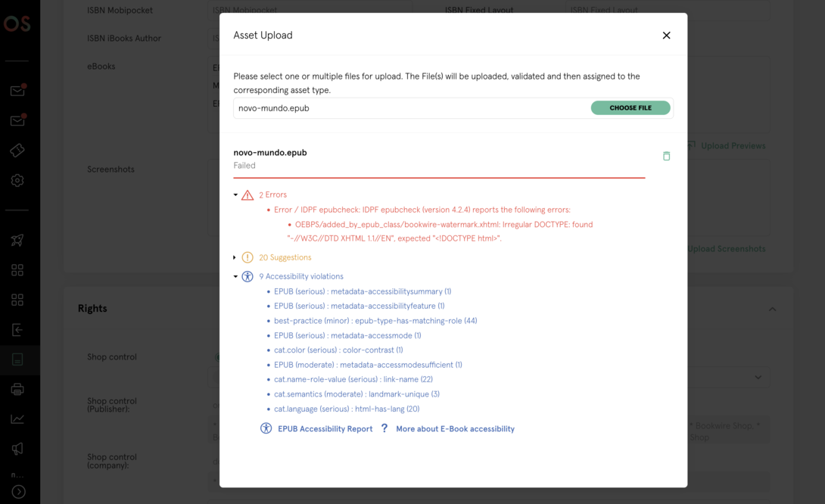Open the analytics chart icon in sidebar

[17, 419]
